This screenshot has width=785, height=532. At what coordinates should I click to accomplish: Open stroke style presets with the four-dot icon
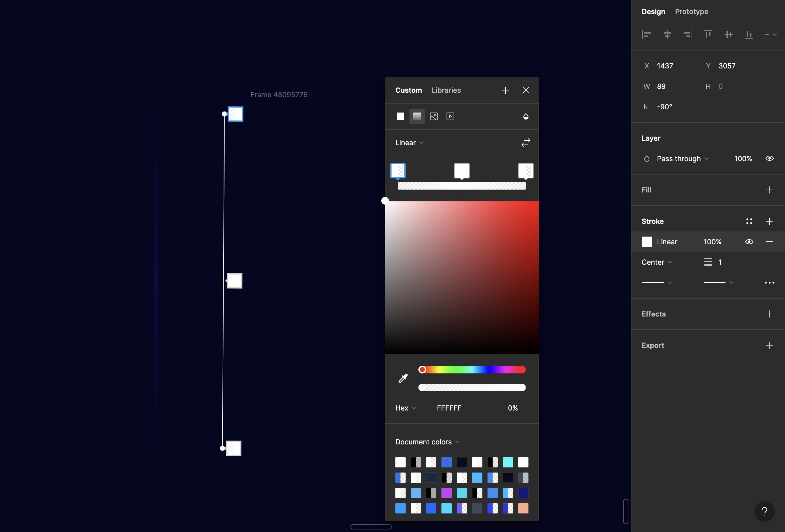(749, 221)
